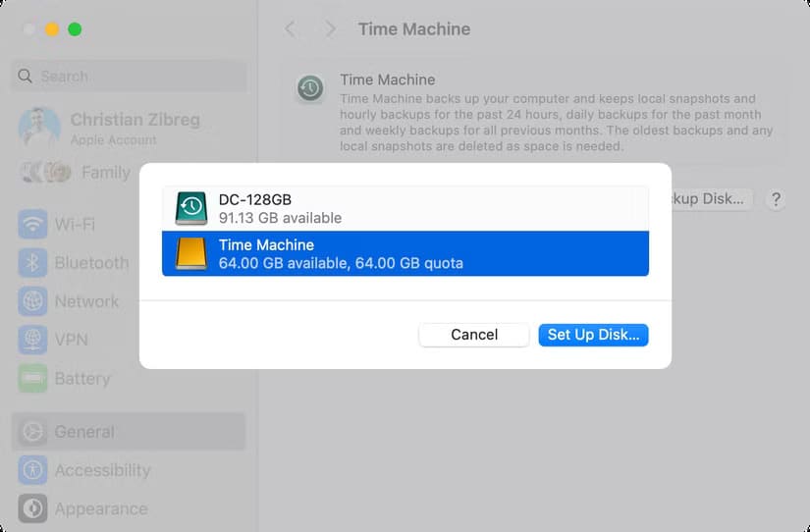Click the orange Time Machine disk icon
The width and height of the screenshot is (810, 532).
[x=191, y=253]
